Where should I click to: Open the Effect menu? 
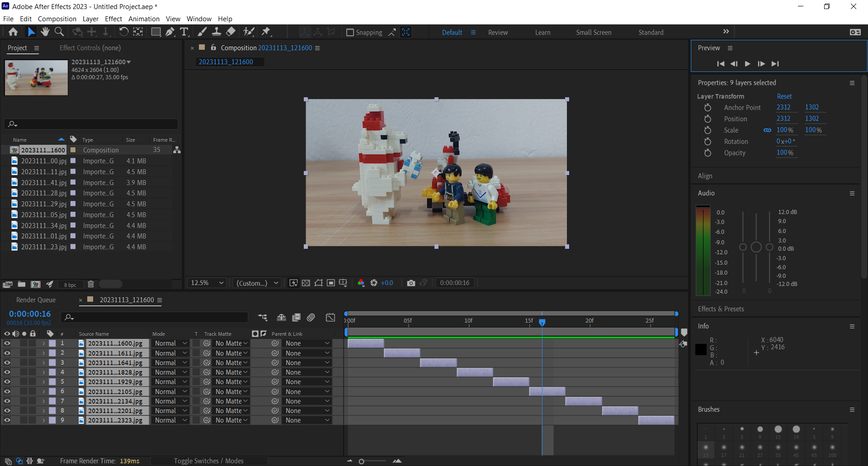113,19
